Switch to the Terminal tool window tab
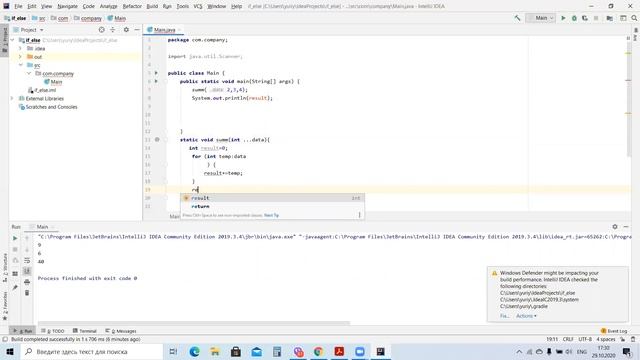This screenshot has height=360, width=640. point(85,331)
